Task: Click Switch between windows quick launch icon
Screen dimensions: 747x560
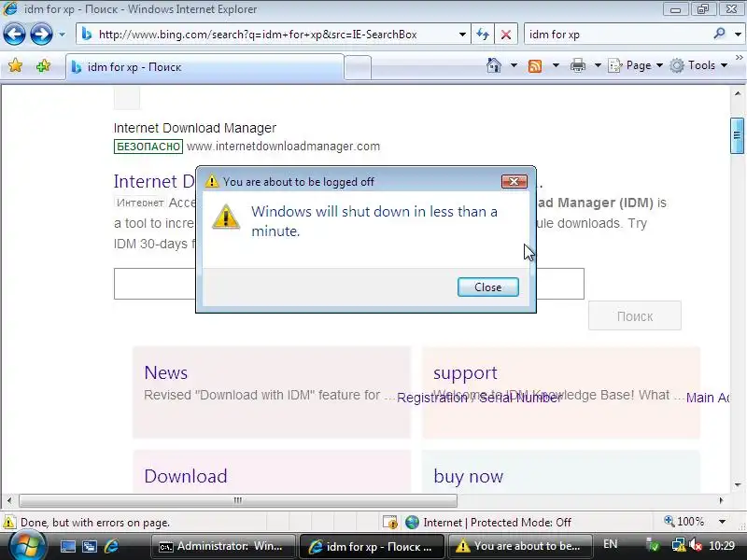Action: [89, 547]
